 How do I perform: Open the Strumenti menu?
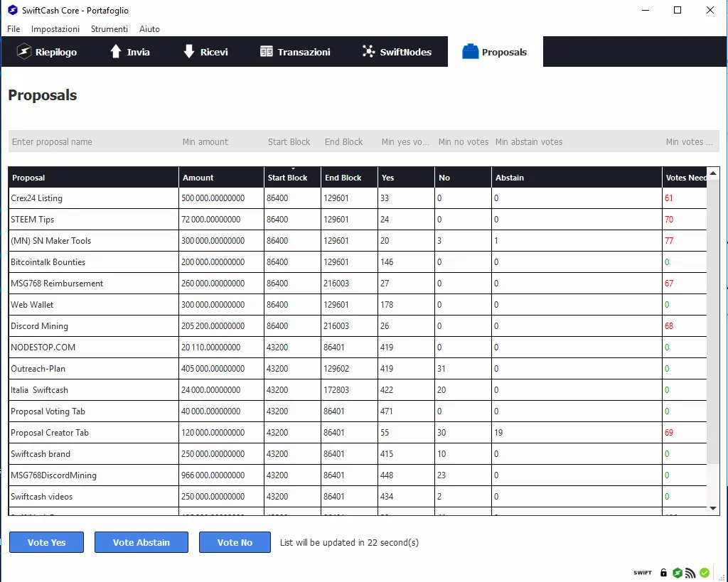109,28
